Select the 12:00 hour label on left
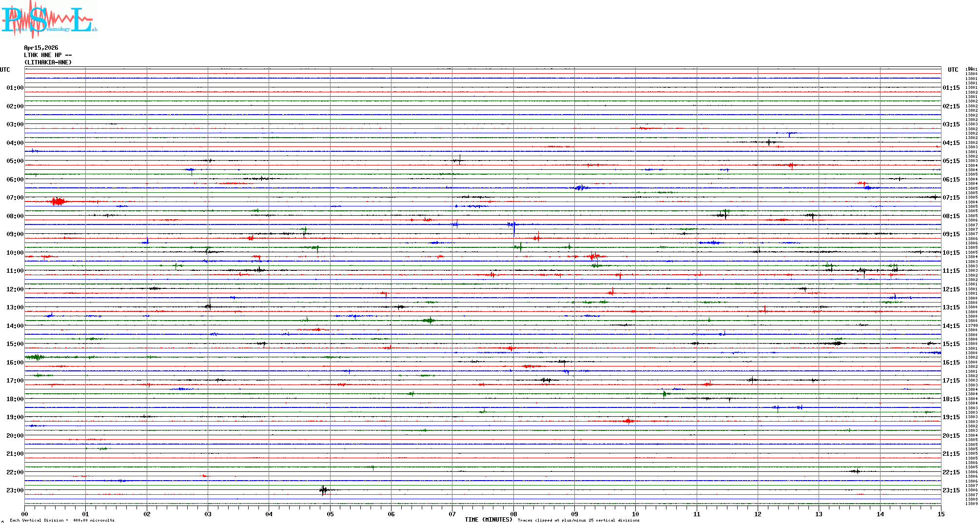This screenshot has width=980, height=527. pos(15,289)
